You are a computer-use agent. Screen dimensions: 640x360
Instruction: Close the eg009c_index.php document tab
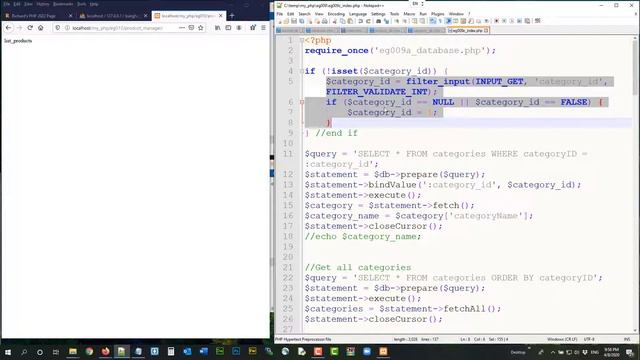pos(486,31)
